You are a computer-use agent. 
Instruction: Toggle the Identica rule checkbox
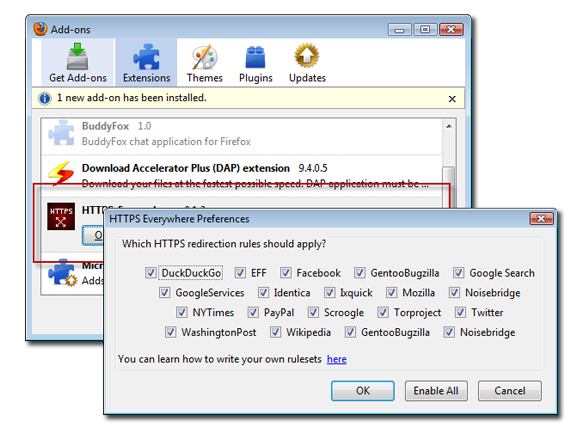pos(263,293)
